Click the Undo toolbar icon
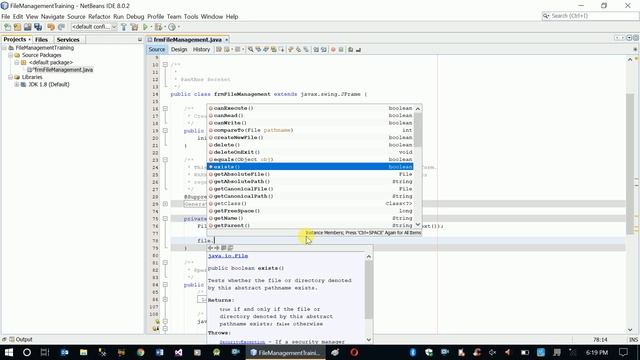The height and width of the screenshot is (360, 640). 51,27
